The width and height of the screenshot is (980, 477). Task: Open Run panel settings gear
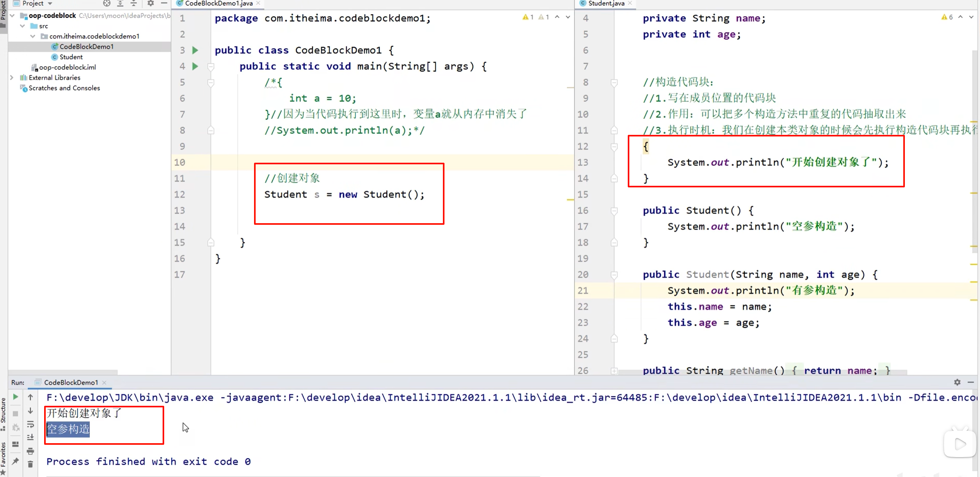coord(957,382)
